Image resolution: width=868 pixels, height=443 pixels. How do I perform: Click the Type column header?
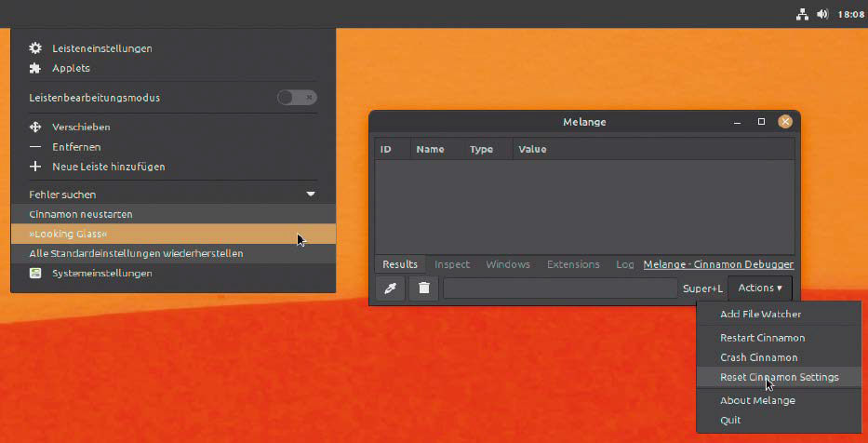click(488, 149)
